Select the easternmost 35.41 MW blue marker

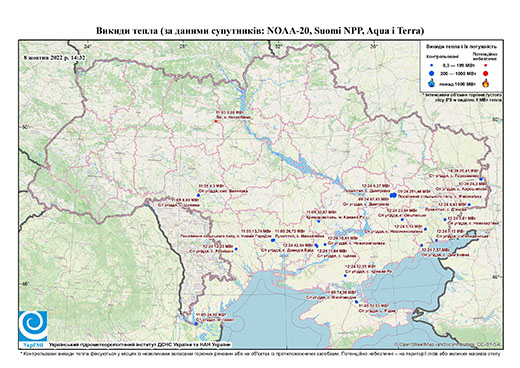(480, 179)
